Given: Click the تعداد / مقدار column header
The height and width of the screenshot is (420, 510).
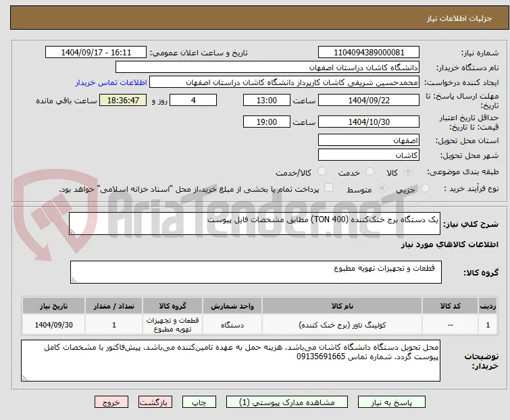Looking at the screenshot, I should click(x=114, y=306).
